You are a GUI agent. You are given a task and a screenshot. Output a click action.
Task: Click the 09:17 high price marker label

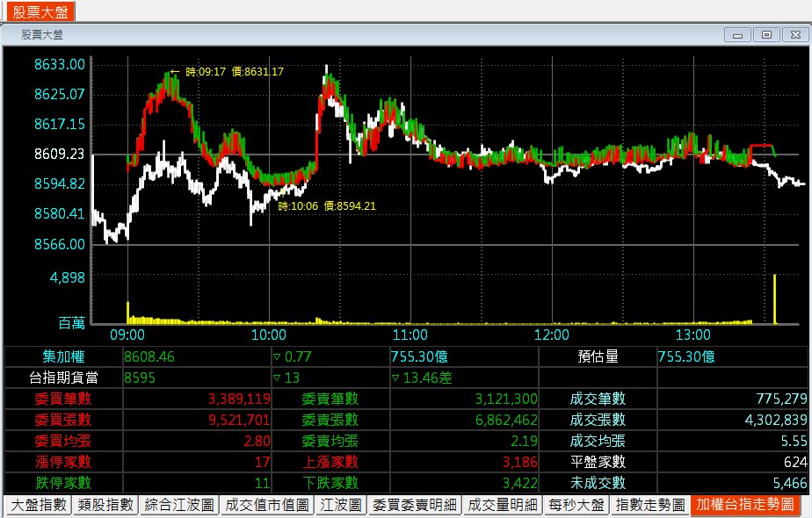point(234,72)
